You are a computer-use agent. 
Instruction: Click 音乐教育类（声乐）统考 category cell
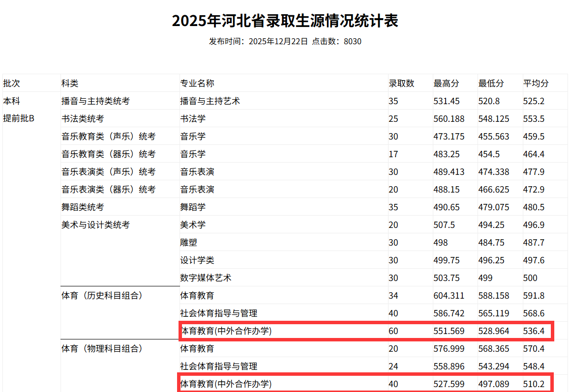[109, 137]
